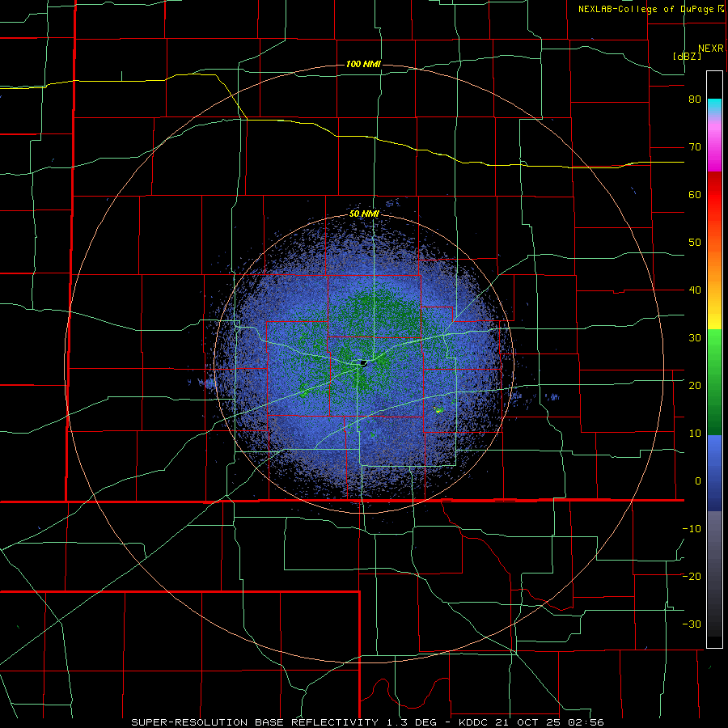
Task: Click the Super-Resolution Base Reflectivity caption
Action: pyautogui.click(x=368, y=722)
